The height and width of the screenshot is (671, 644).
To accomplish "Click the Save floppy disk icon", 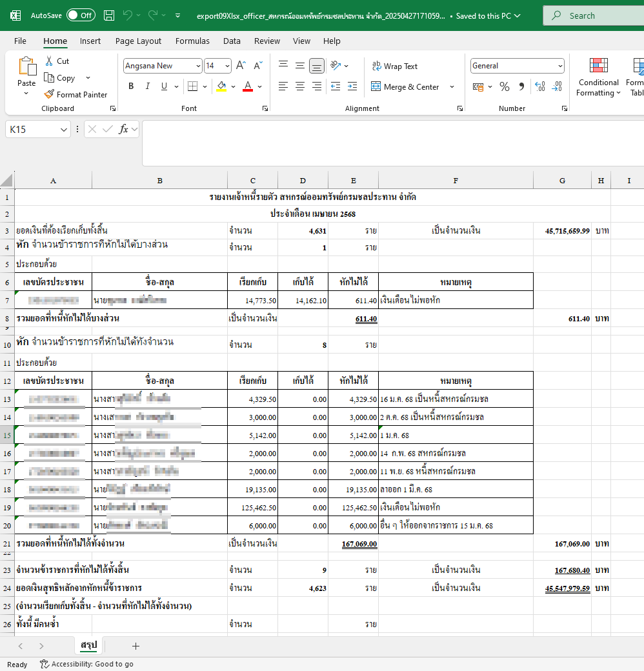I will click(109, 16).
